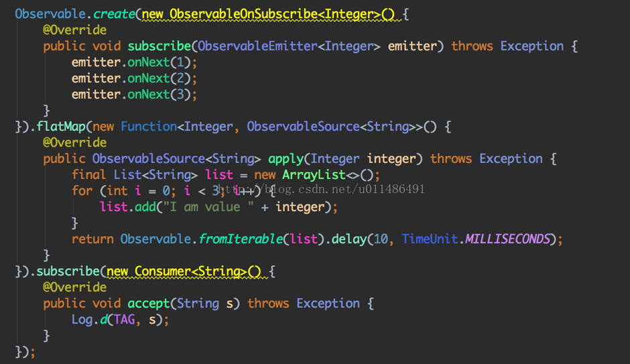The image size is (630, 364).
Task: Click the 'TimeUnit' class name
Action: (430, 239)
